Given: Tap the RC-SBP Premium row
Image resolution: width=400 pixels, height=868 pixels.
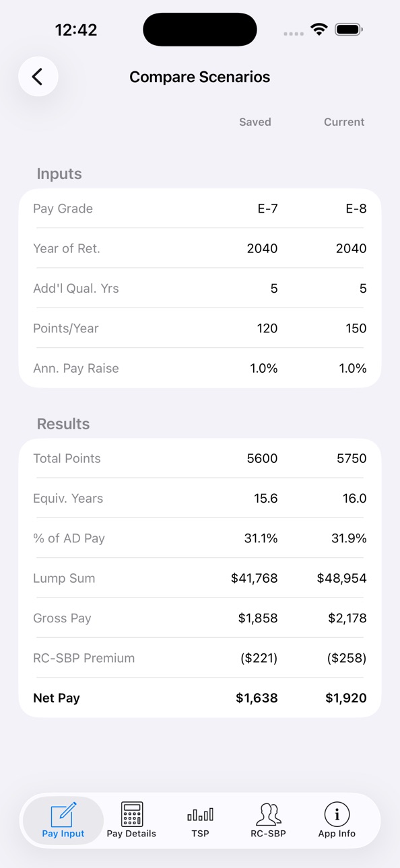Looking at the screenshot, I should (200, 658).
